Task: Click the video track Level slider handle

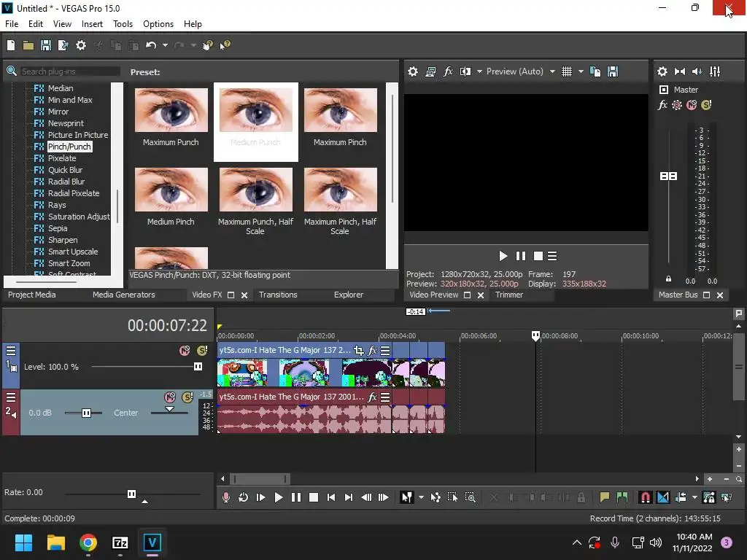Action: pyautogui.click(x=198, y=367)
